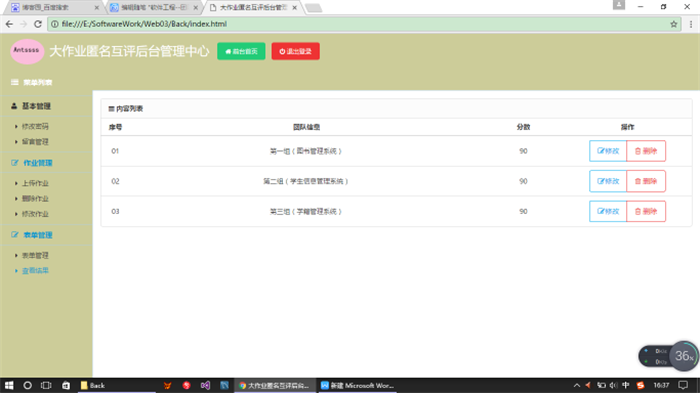Screen dimensions: 700x393
Task: Click serial number 02 cell
Action: point(115,181)
